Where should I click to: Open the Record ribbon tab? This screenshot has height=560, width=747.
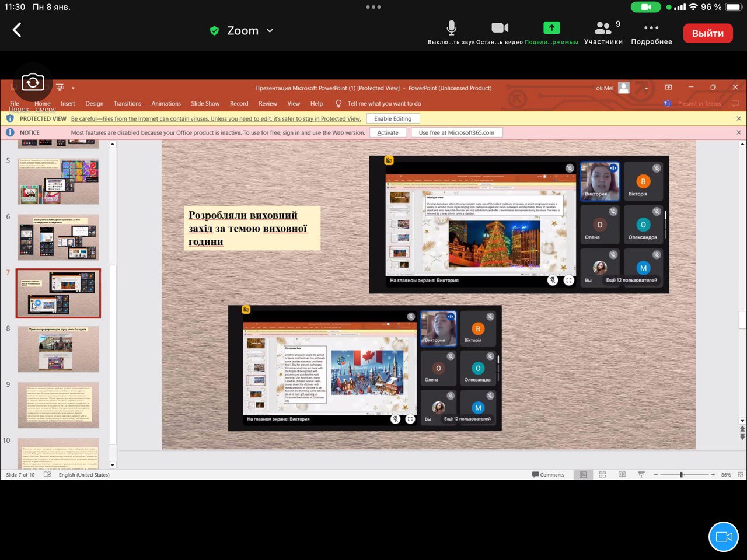(239, 104)
